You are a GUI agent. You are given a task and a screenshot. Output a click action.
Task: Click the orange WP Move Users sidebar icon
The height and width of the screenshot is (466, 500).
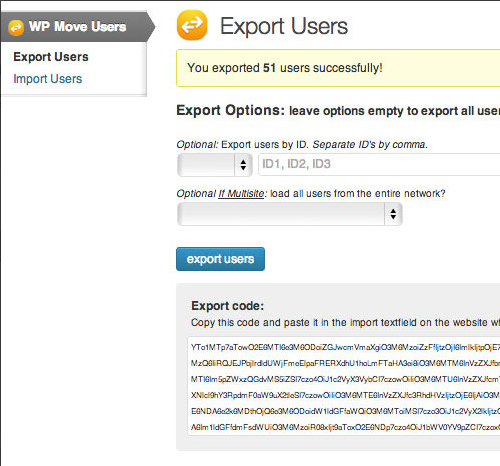tap(16, 27)
